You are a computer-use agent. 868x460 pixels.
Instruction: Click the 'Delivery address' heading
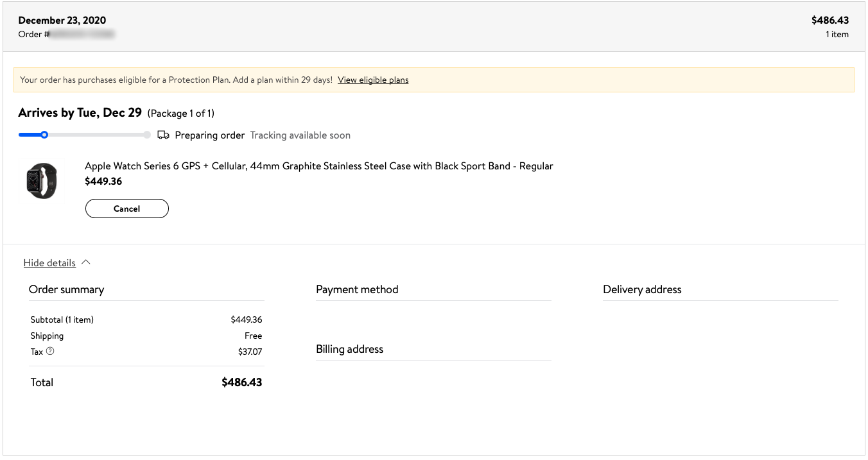click(642, 289)
